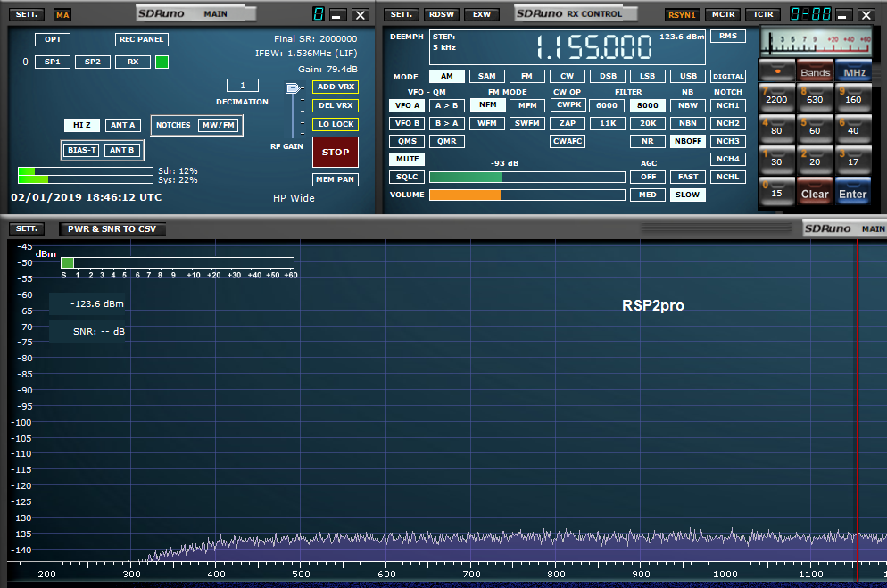The height and width of the screenshot is (588, 887).
Task: Set AGC to MED
Action: pos(648,195)
